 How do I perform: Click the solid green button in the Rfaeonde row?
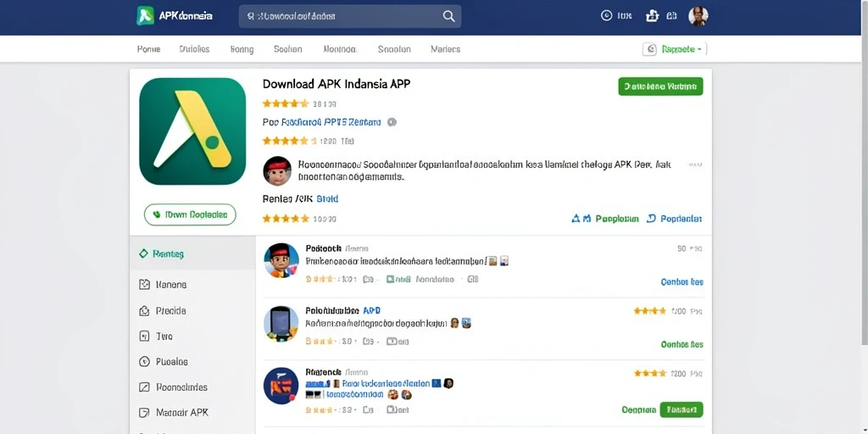682,409
